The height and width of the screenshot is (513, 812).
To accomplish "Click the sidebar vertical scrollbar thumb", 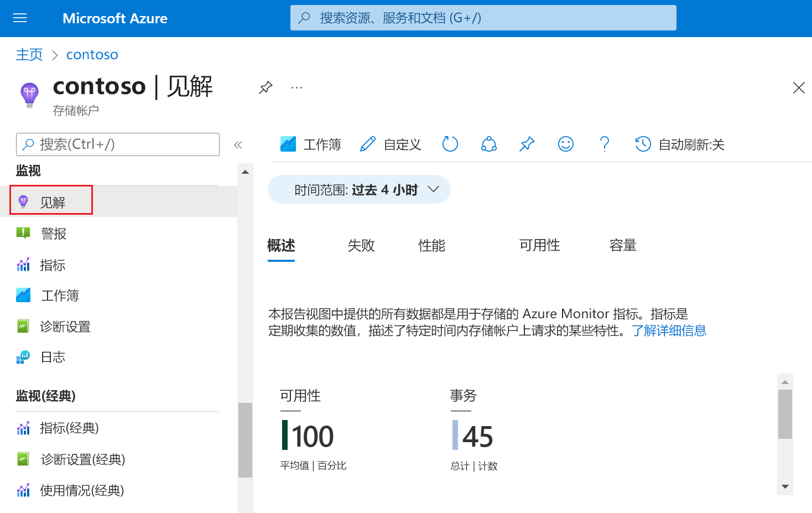I will click(x=245, y=440).
